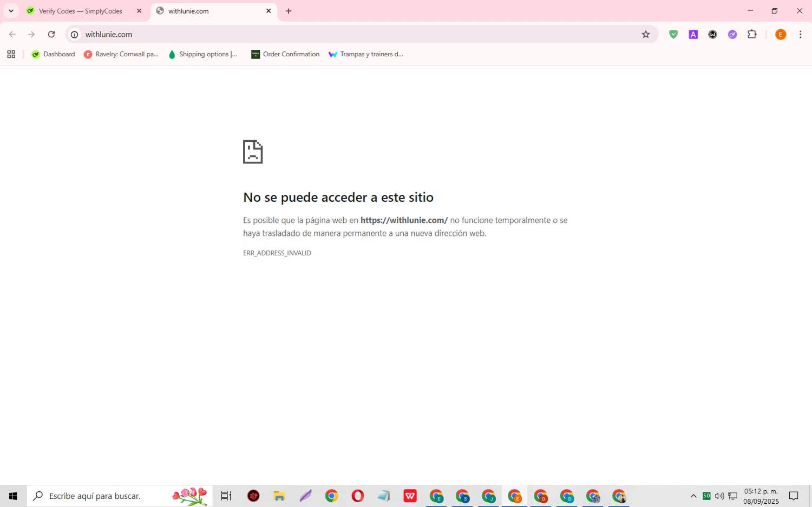Image resolution: width=812 pixels, height=507 pixels.
Task: Open the tab search dropdown arrow
Action: tap(11, 11)
